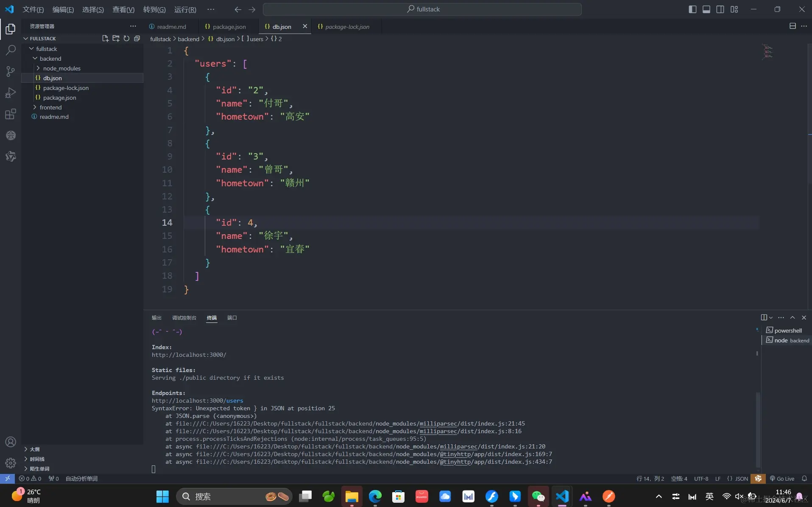The height and width of the screenshot is (507, 812).
Task: Open the 文件(F) menu
Action: [33, 9]
